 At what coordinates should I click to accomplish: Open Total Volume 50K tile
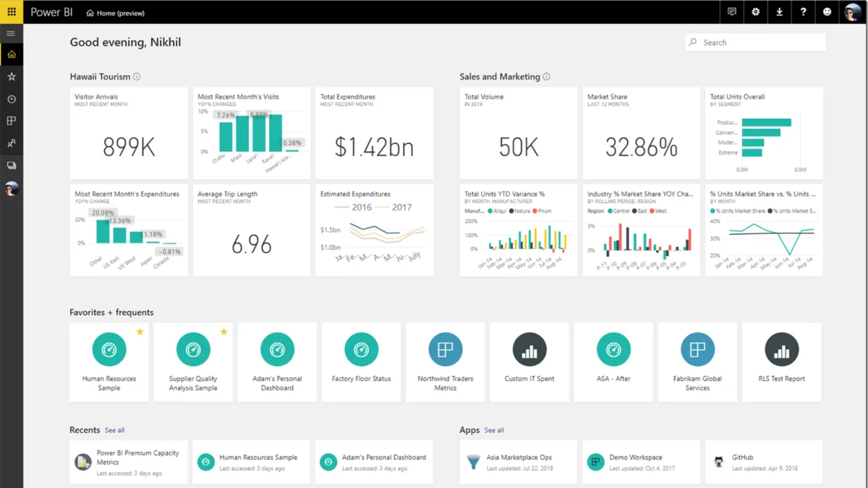tap(519, 133)
